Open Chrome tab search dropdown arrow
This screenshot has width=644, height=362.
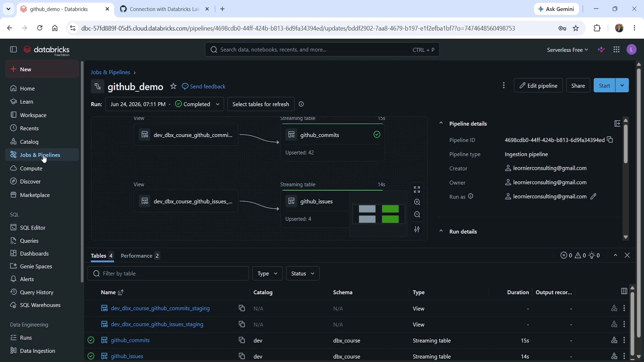8,9
